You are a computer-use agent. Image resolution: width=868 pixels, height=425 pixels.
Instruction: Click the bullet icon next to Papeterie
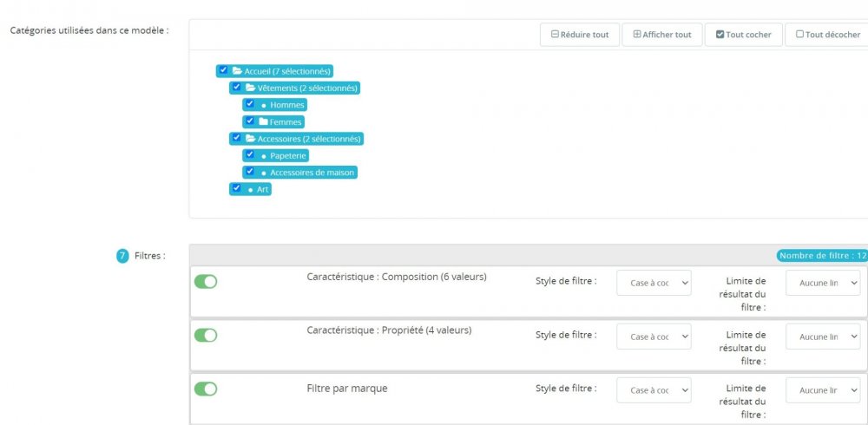tap(263, 156)
